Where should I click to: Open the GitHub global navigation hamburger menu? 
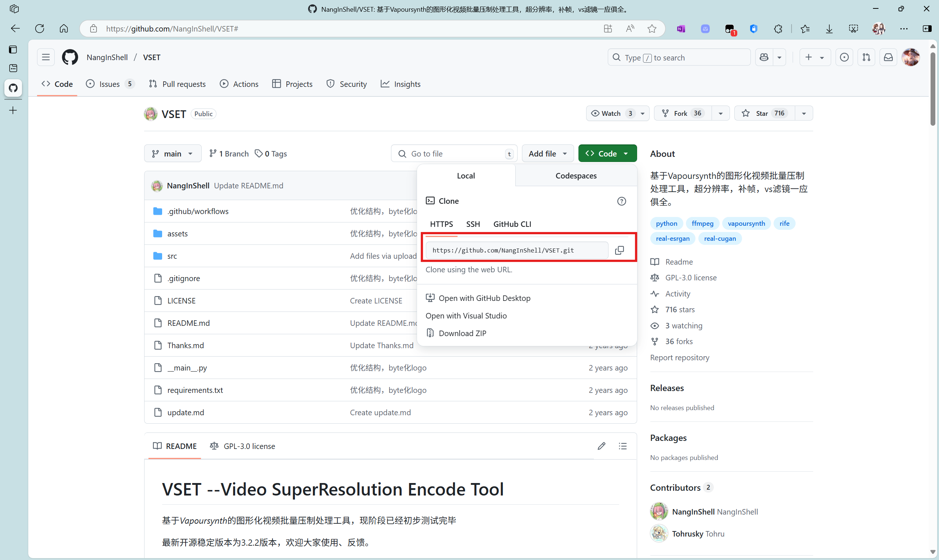(46, 58)
